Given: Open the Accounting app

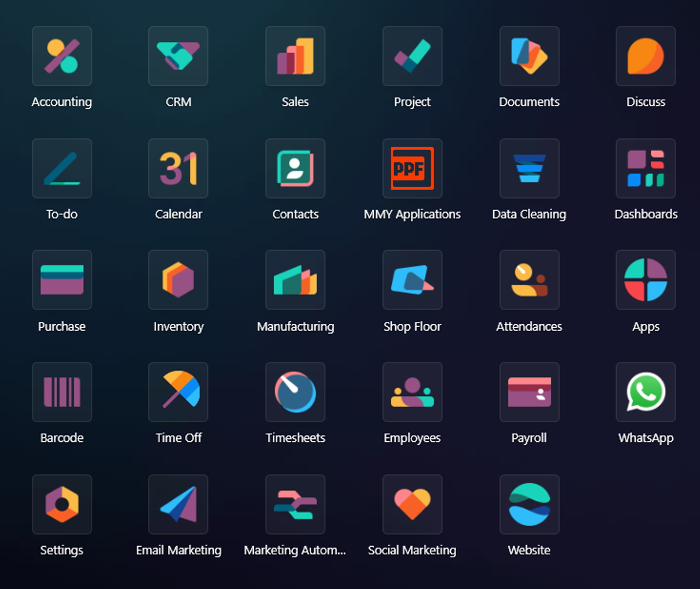Looking at the screenshot, I should pos(61,56).
